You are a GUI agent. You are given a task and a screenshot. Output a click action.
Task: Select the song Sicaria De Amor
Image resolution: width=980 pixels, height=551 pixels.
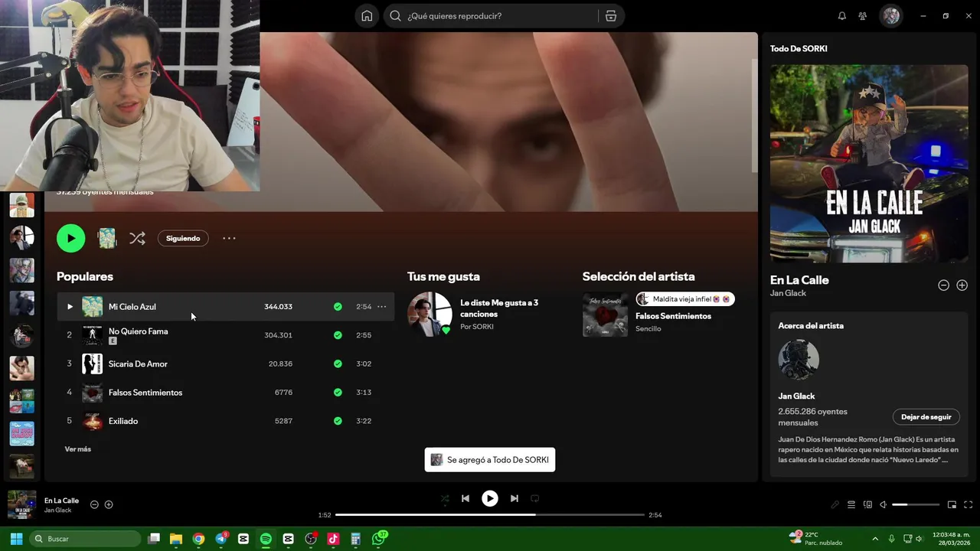[x=138, y=364]
